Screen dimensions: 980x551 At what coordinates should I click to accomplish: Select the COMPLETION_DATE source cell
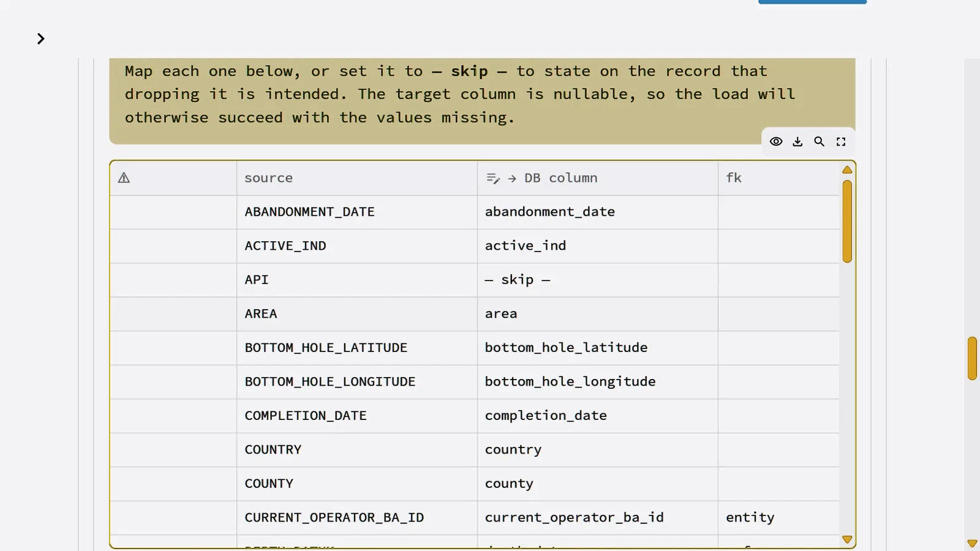[357, 416]
